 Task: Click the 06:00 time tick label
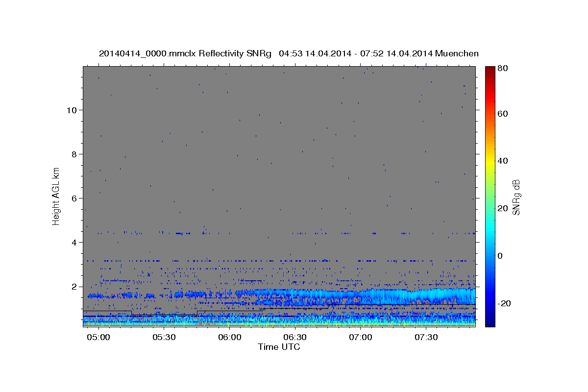tap(230, 338)
